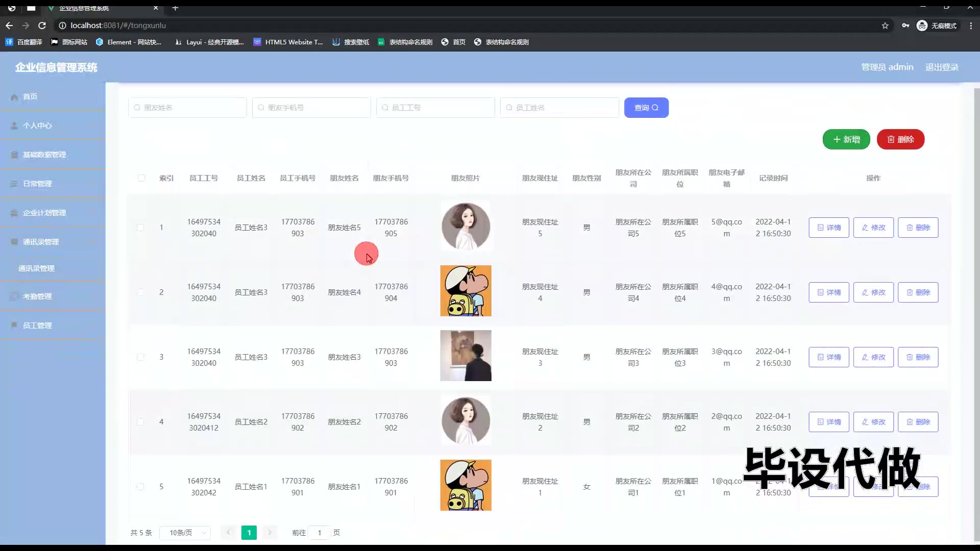Click the 退出登录 link
The width and height of the screenshot is (980, 551).
pyautogui.click(x=942, y=67)
